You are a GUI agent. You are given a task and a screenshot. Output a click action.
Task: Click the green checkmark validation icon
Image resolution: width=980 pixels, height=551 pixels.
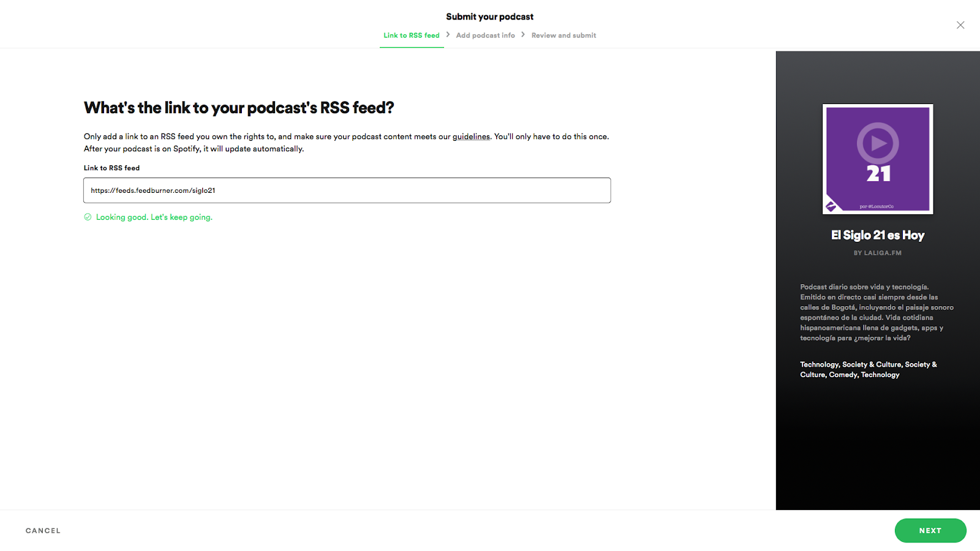click(88, 217)
